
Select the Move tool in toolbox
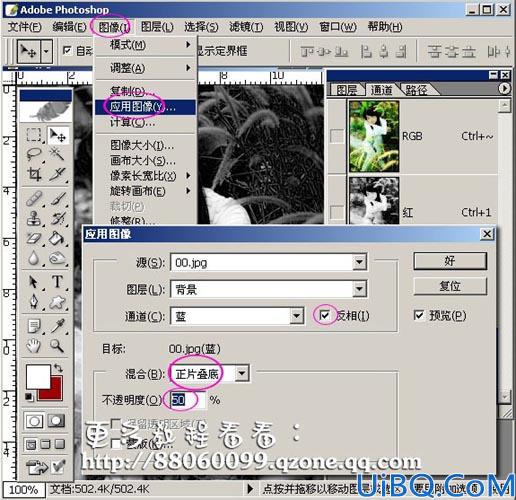(57, 135)
